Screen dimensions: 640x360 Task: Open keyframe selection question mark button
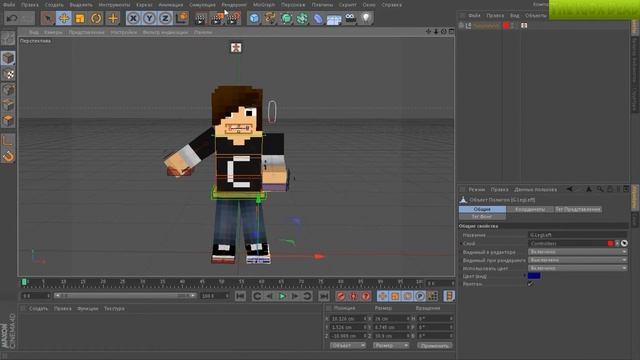(x=366, y=296)
